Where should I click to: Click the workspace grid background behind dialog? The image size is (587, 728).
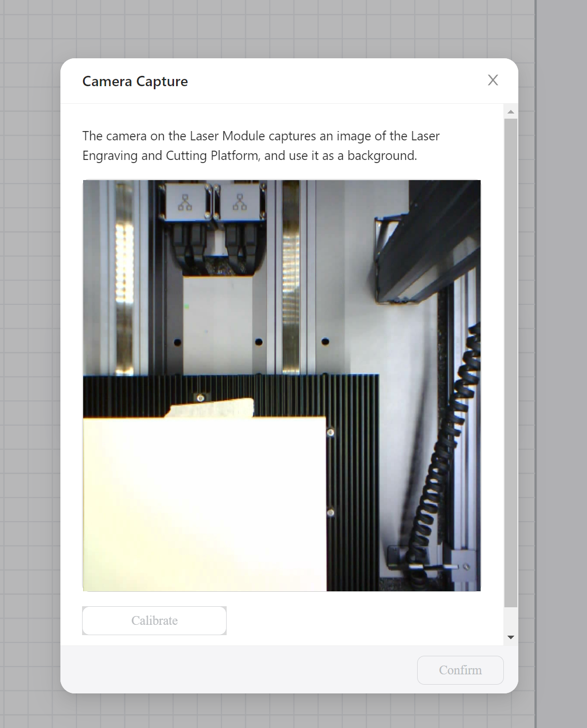(31, 361)
